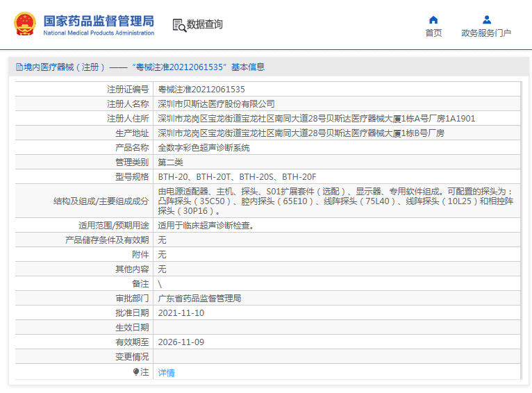Viewport: 532px width, 393px height.
Task: Click the 备注 row label
Action: coord(140,283)
